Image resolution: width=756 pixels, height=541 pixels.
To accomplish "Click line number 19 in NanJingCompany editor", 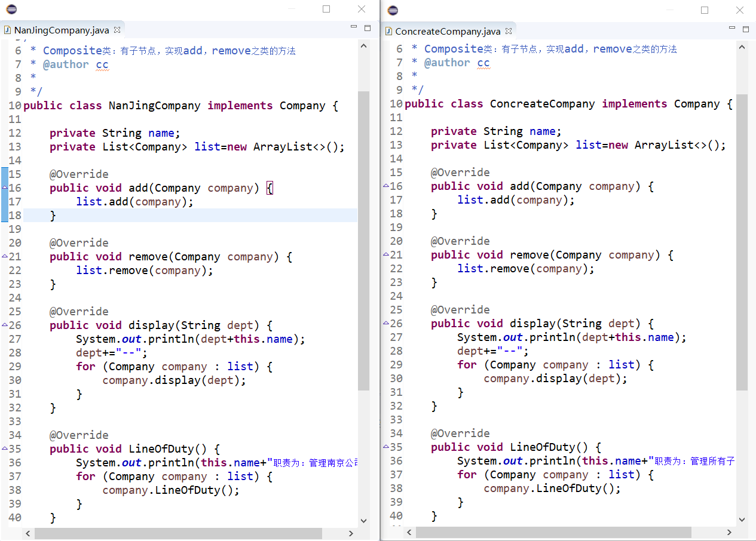I will (15, 229).
